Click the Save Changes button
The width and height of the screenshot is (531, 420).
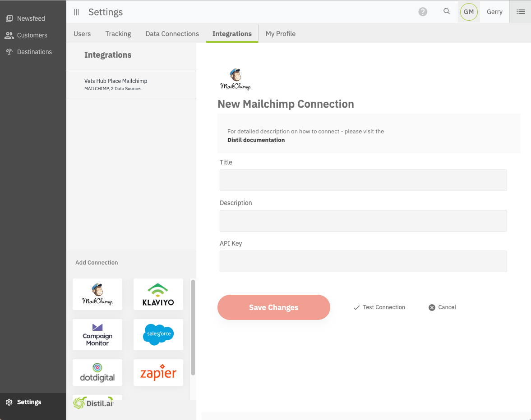274,307
